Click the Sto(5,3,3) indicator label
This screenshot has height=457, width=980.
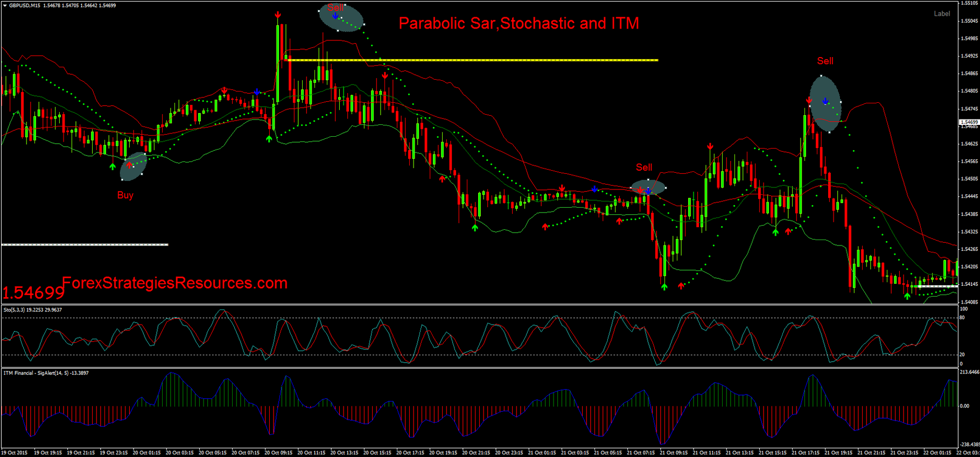32,310
